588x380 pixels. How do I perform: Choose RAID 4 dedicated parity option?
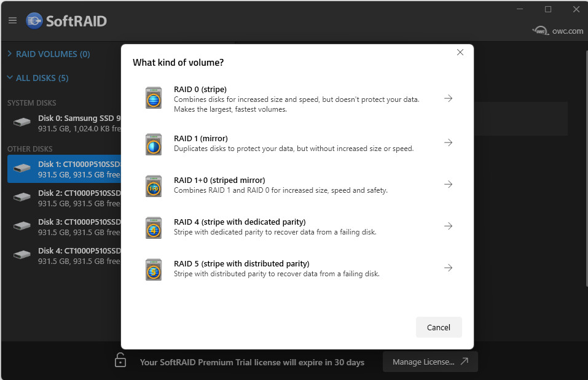[299, 227]
